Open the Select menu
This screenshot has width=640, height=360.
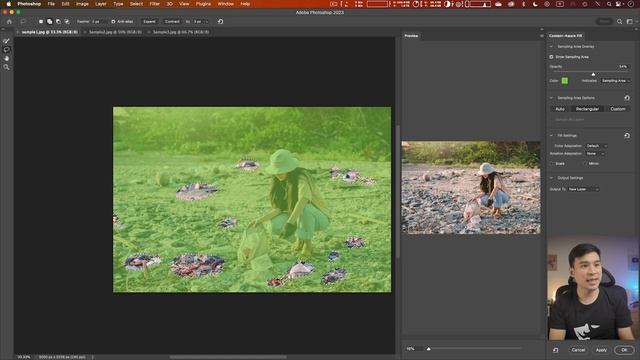(136, 4)
